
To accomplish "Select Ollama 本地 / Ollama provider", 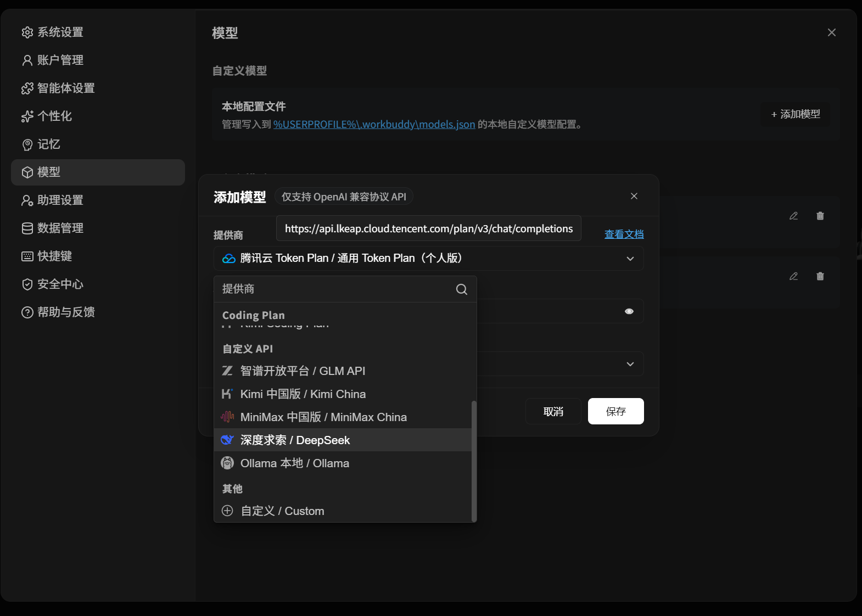I will [343, 463].
